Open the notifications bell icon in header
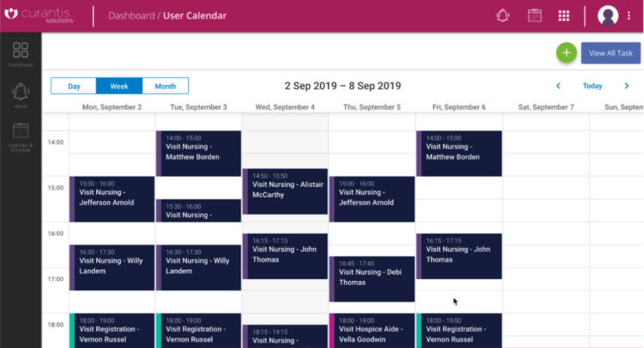Image resolution: width=644 pixels, height=348 pixels. pos(502,15)
